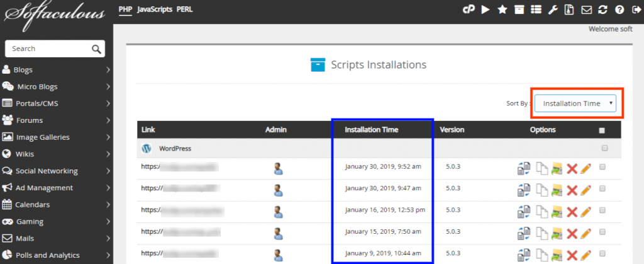
Task: Expand the Portals/CMS category
Action: 56,103
